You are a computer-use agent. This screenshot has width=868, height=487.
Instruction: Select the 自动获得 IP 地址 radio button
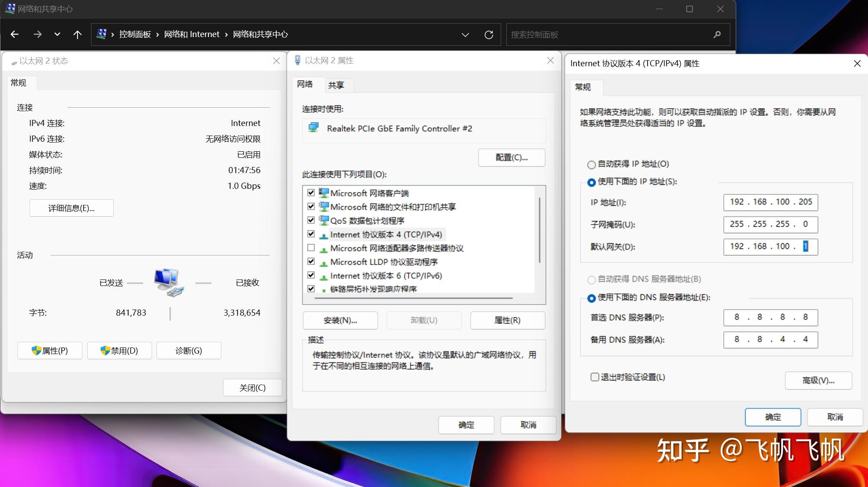tap(591, 164)
